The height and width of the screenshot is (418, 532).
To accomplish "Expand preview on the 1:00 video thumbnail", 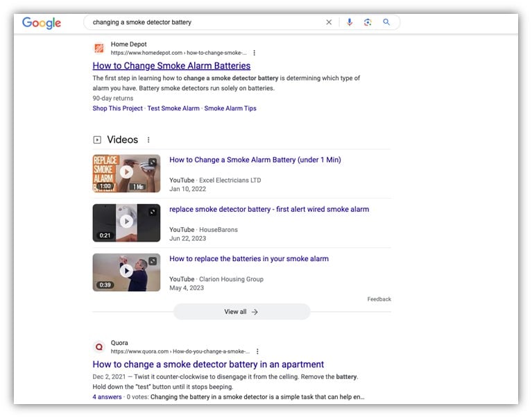I will tap(153, 162).
